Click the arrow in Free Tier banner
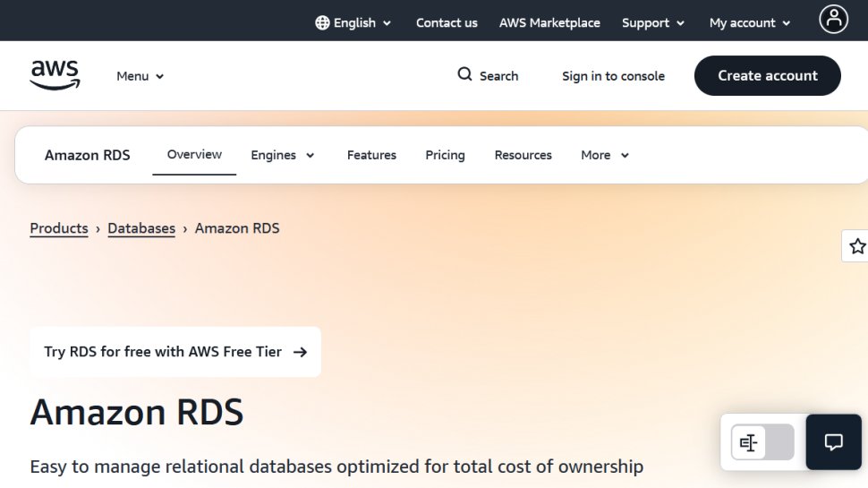The width and height of the screenshot is (868, 488). (x=300, y=352)
